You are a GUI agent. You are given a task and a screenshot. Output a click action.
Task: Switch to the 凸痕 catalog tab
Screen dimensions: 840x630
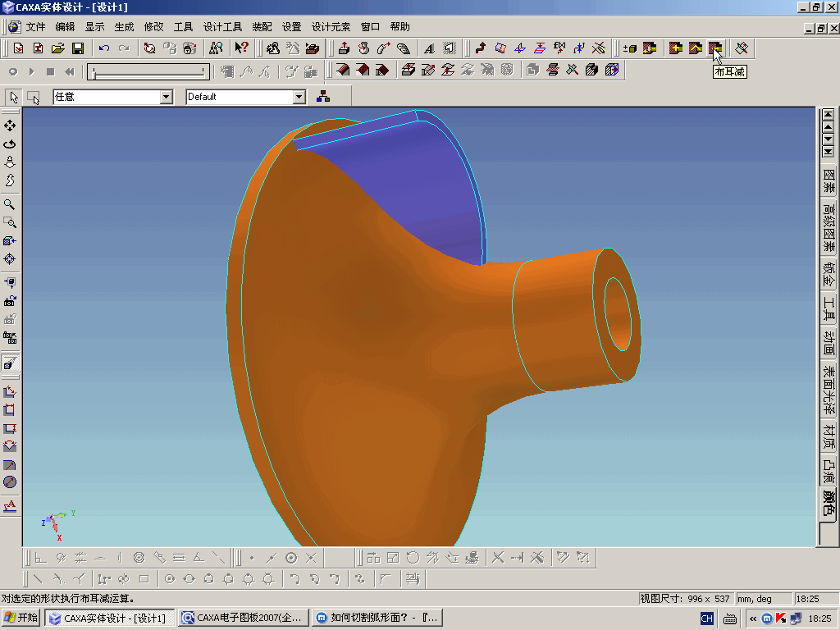[x=829, y=470]
